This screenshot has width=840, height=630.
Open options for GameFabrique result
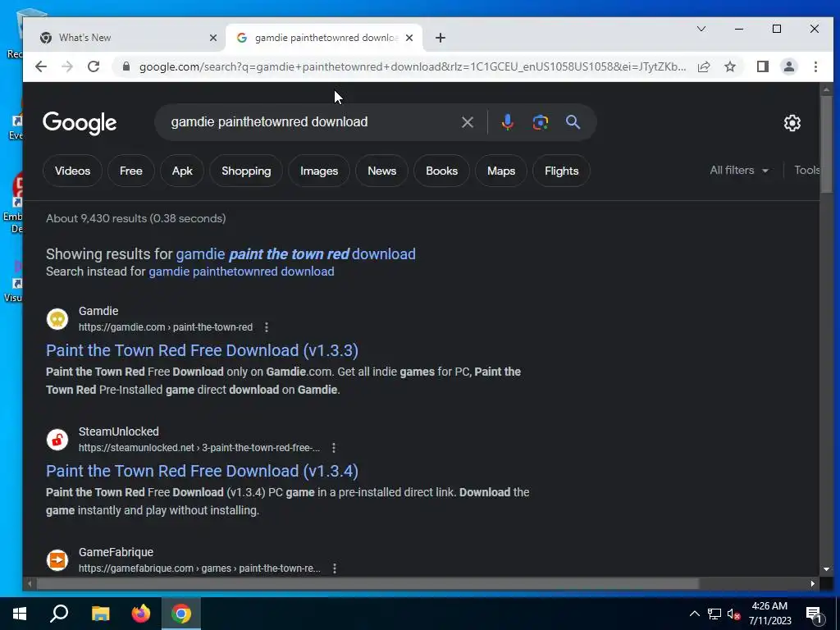coord(335,568)
